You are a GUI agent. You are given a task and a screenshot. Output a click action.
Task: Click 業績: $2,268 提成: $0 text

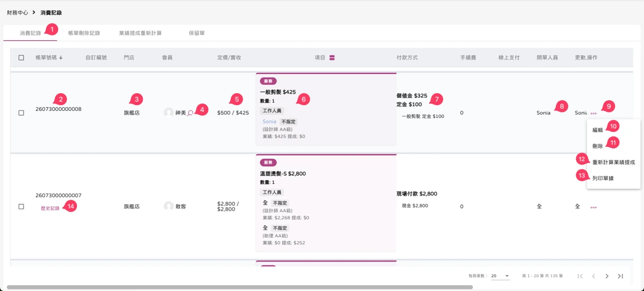pyautogui.click(x=286, y=218)
